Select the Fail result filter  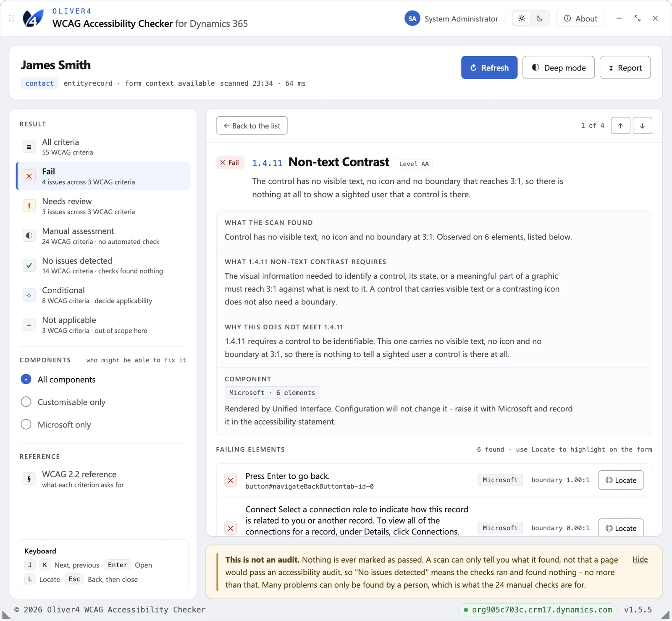(x=103, y=176)
